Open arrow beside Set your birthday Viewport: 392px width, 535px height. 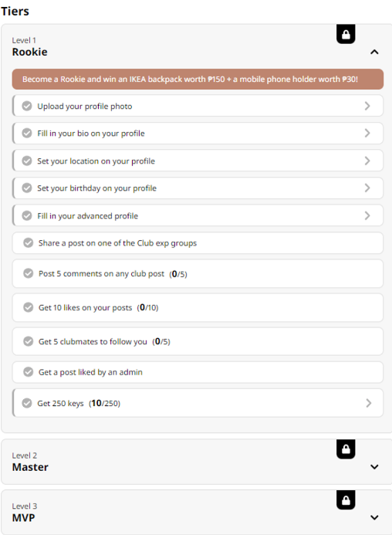[367, 188]
